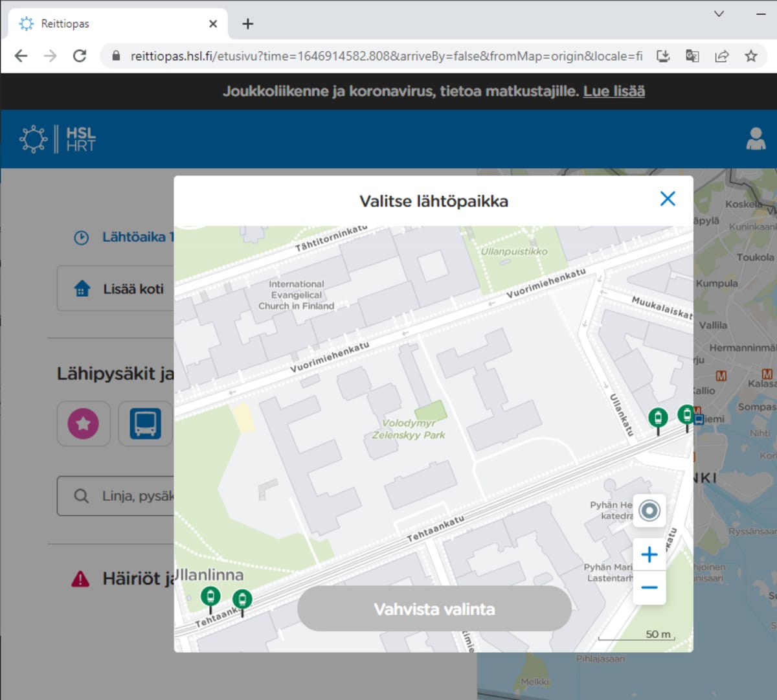Open a new browser tab
The width and height of the screenshot is (777, 700).
click(x=247, y=24)
